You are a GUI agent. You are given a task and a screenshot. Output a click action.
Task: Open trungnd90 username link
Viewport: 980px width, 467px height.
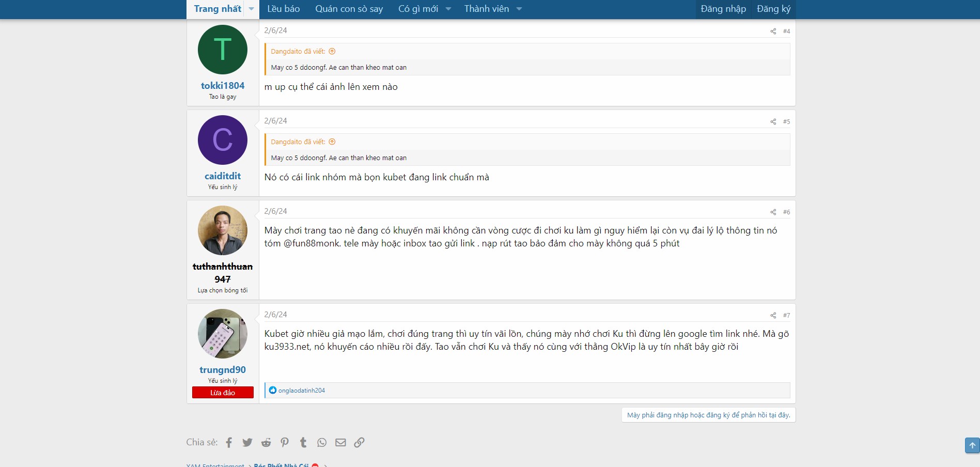point(223,370)
